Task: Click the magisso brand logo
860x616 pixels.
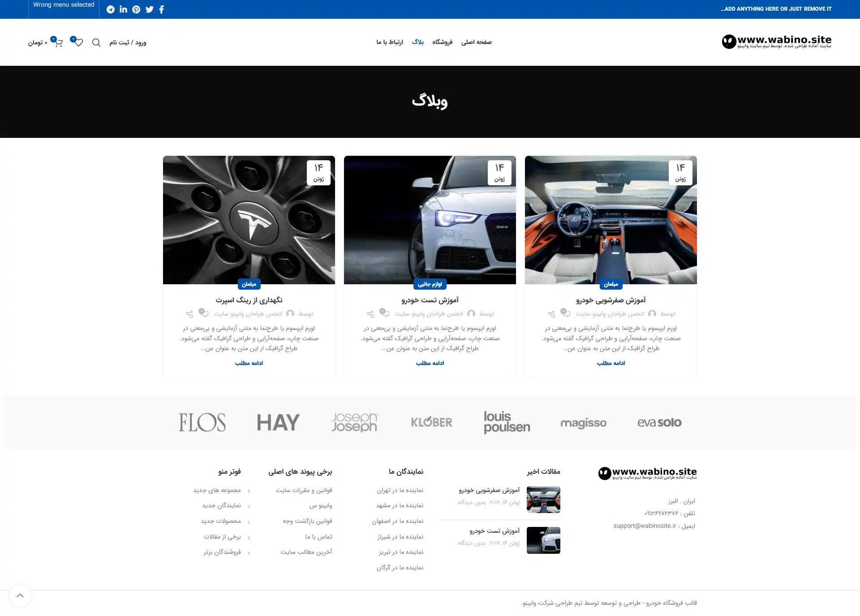Action: (x=583, y=423)
